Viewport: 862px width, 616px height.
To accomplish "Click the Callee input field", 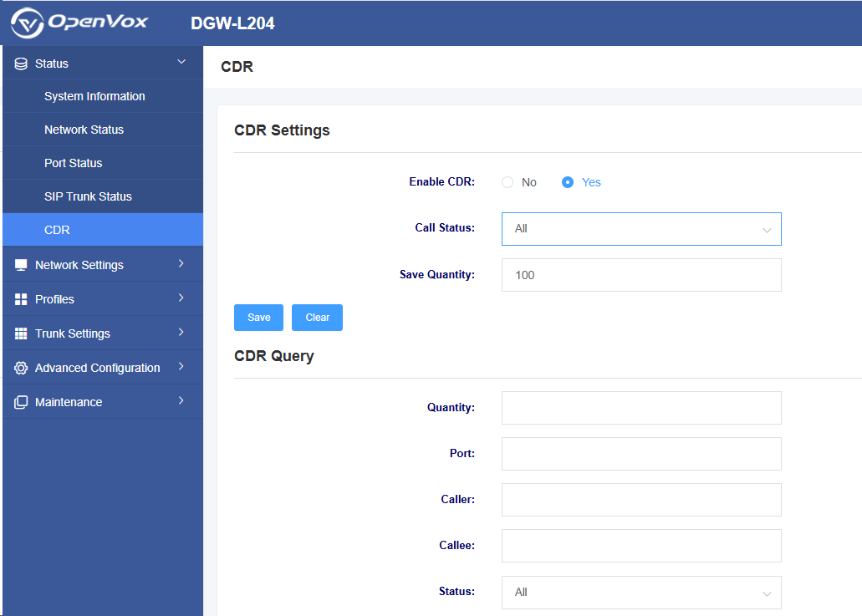I will coord(641,546).
